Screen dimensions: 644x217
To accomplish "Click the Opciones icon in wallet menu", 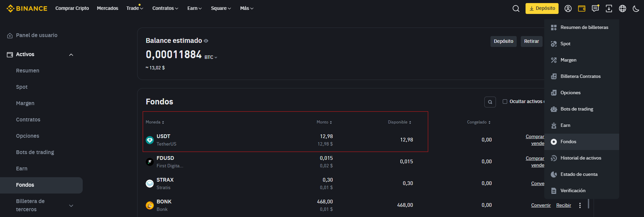I will click(x=554, y=93).
